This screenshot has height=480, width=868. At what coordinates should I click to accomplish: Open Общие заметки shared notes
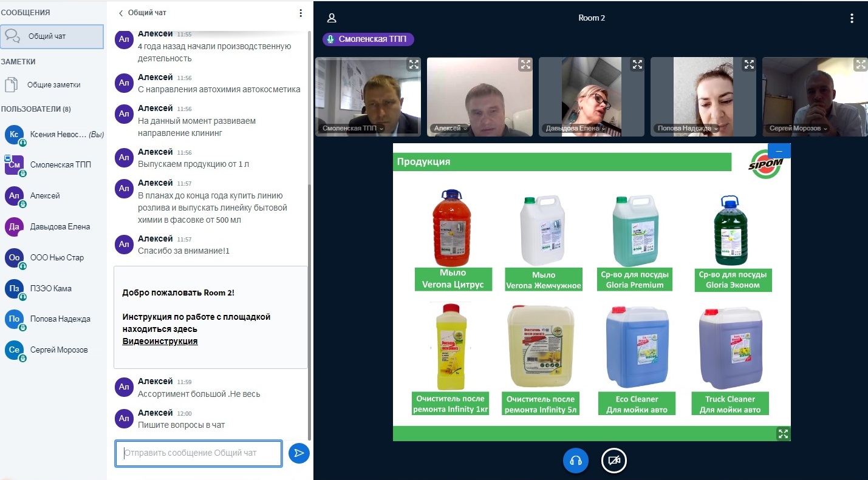coord(52,85)
